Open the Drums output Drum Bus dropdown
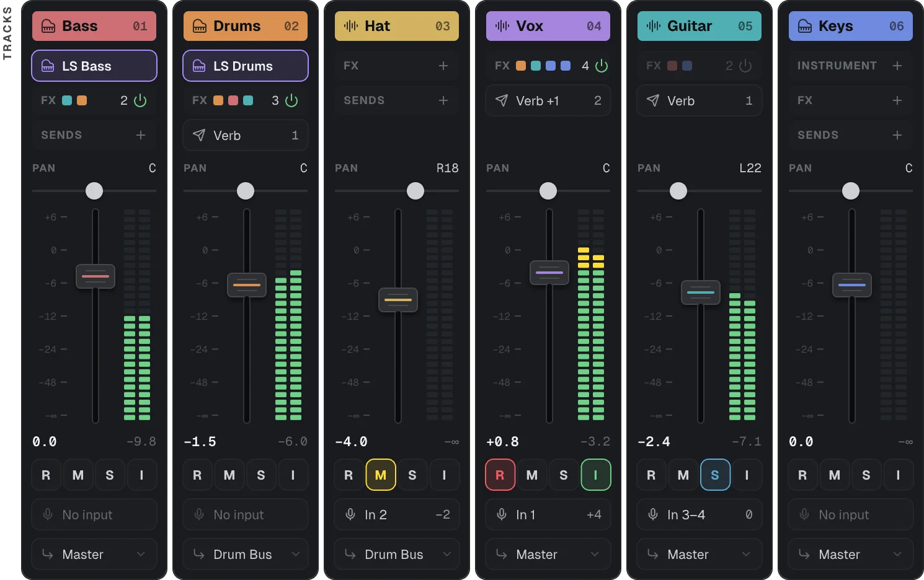The width and height of the screenshot is (924, 580). [246, 554]
